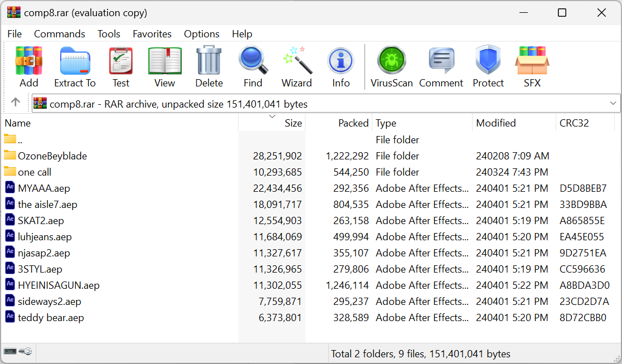Viewport: 622px width, 364px height.
Task: Select the OzoneBeyblade folder
Action: 52,156
